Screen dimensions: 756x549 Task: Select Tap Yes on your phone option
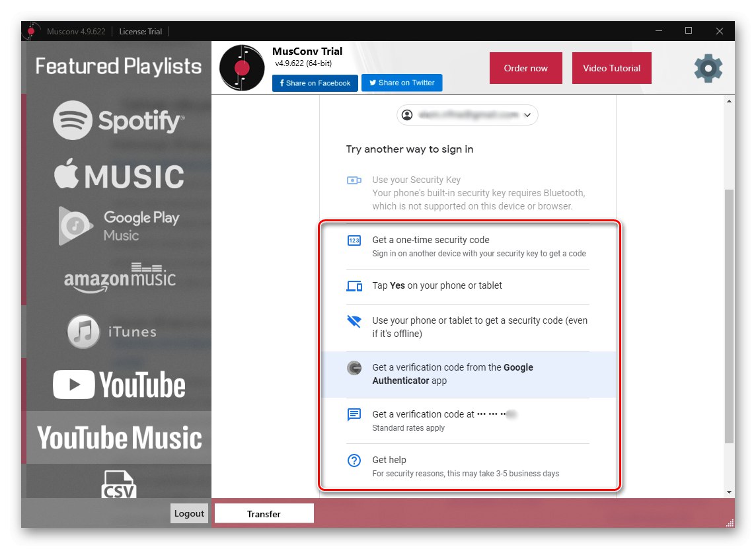(x=468, y=286)
